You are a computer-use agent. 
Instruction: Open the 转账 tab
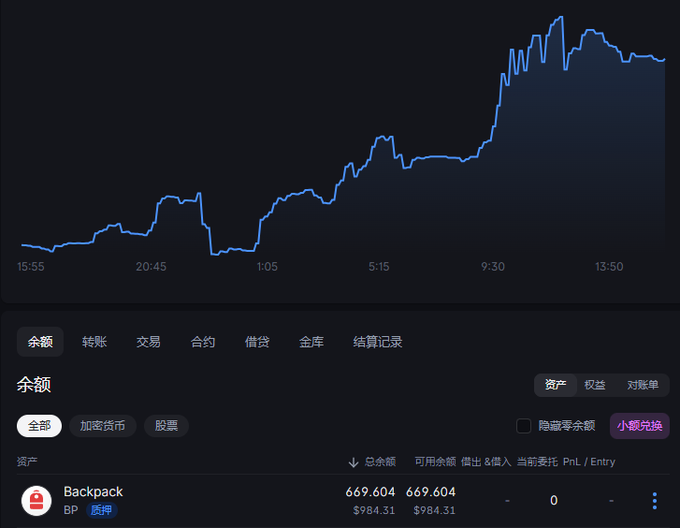click(x=94, y=342)
